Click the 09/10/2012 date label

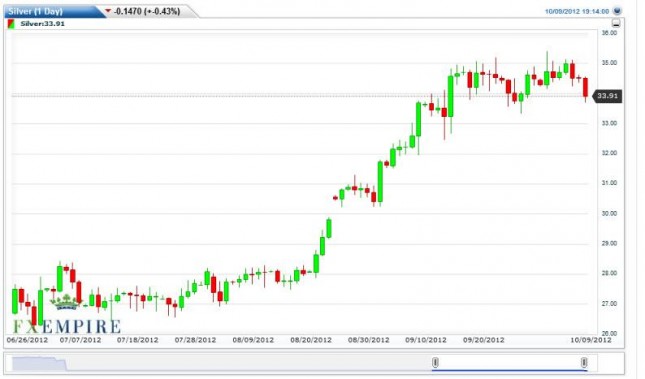[426, 340]
